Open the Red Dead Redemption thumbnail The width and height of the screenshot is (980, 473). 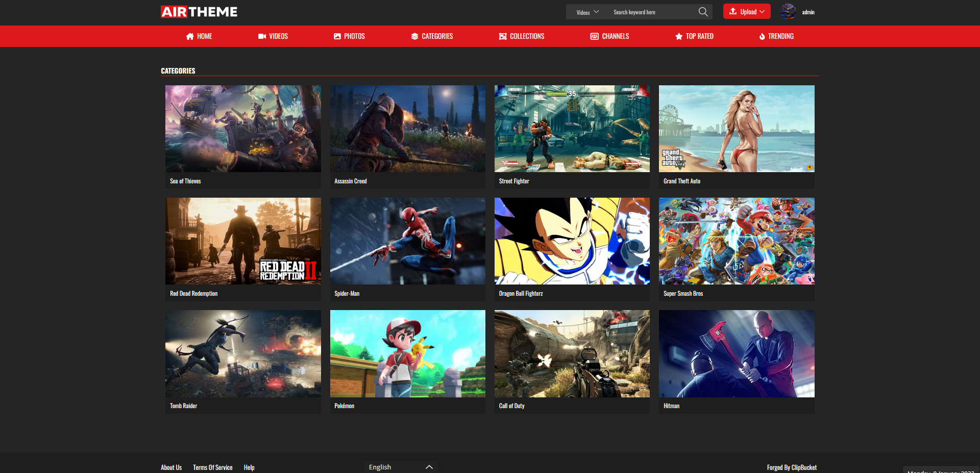click(243, 241)
